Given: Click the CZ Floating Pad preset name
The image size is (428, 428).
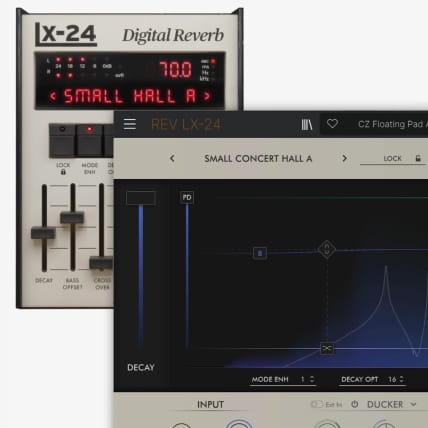Looking at the screenshot, I should pos(392,124).
